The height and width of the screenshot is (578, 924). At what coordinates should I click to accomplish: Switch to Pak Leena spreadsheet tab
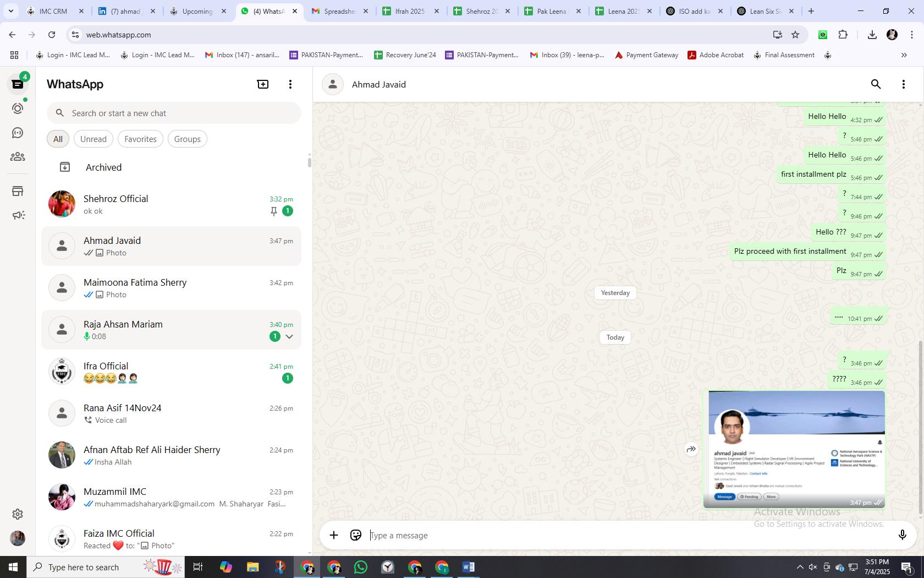[x=553, y=11]
